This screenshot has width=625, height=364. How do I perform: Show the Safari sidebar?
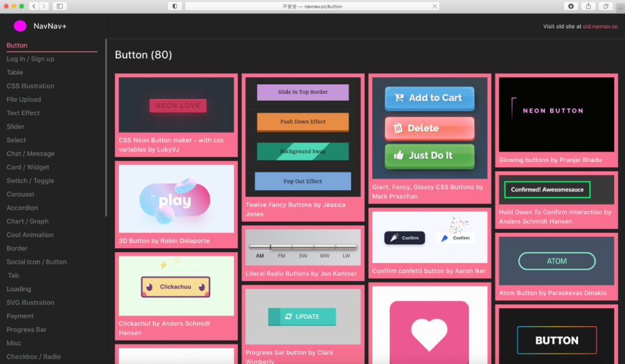tap(59, 6)
